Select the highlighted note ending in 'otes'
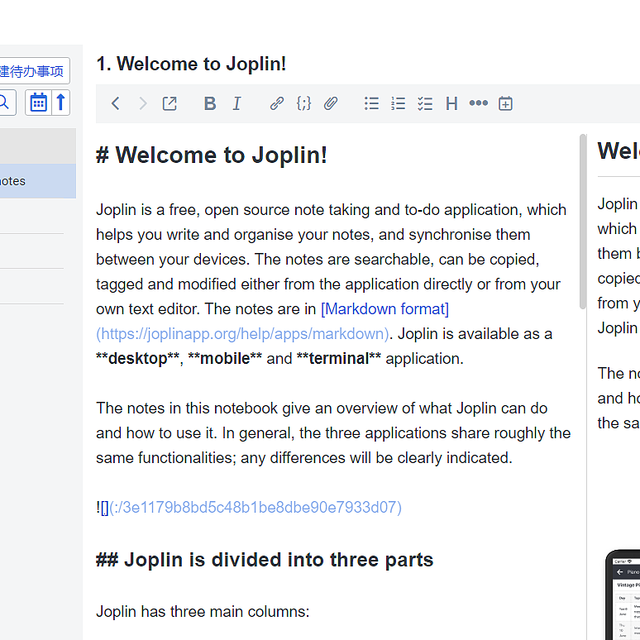This screenshot has width=640, height=640. (37, 181)
